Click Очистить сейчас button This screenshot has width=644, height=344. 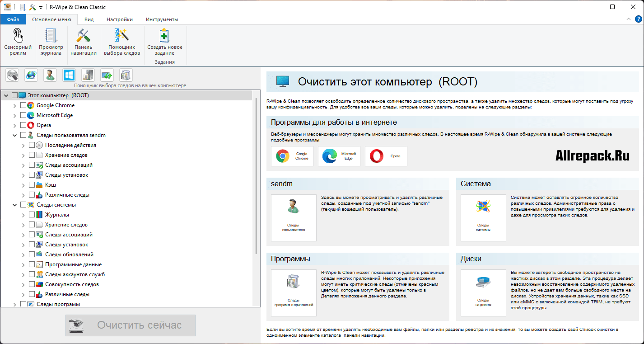tap(131, 325)
